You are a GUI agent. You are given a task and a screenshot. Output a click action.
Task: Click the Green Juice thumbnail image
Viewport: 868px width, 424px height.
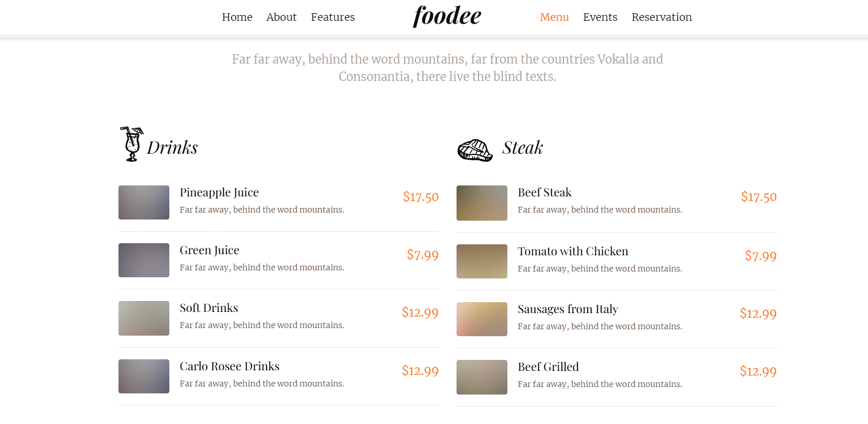coord(144,260)
